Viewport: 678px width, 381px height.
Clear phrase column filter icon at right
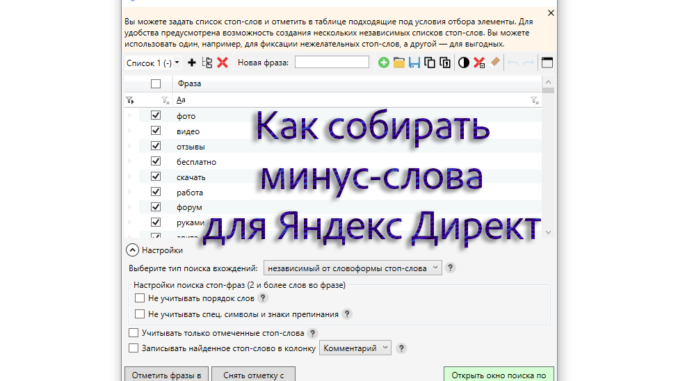click(535, 100)
